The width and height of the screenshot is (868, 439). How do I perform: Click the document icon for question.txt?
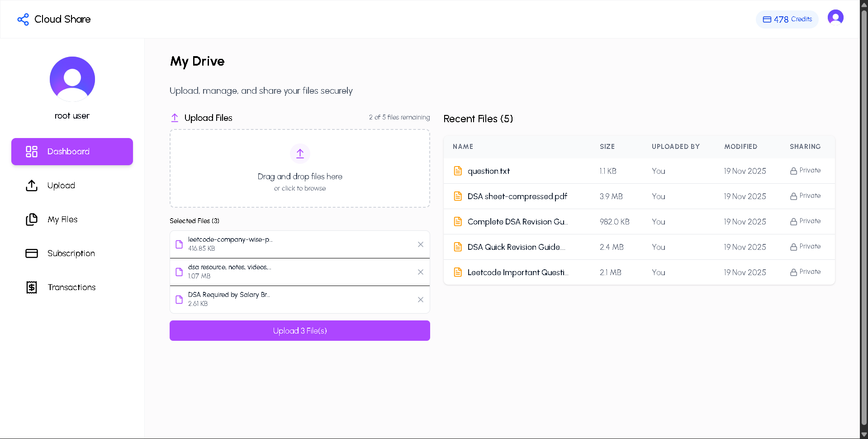[x=458, y=171]
